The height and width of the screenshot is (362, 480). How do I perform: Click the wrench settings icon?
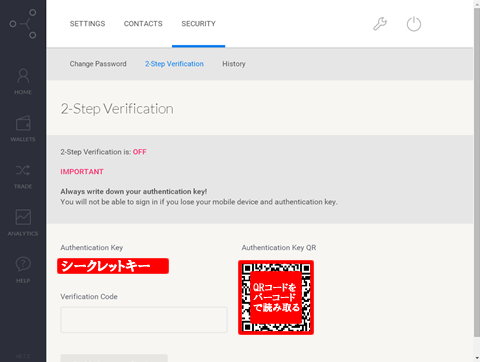380,24
